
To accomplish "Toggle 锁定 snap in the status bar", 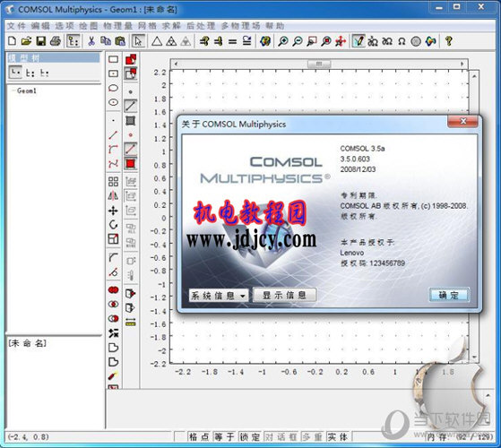I will pos(249,437).
